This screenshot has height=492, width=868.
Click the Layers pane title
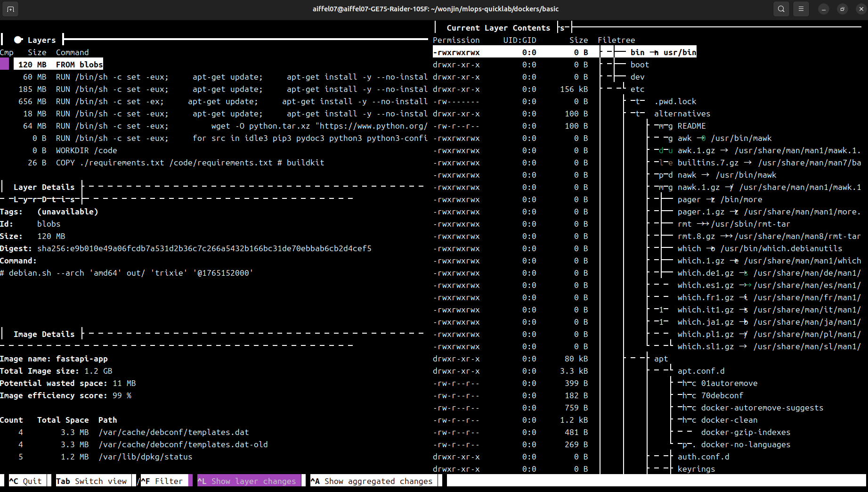tap(41, 40)
